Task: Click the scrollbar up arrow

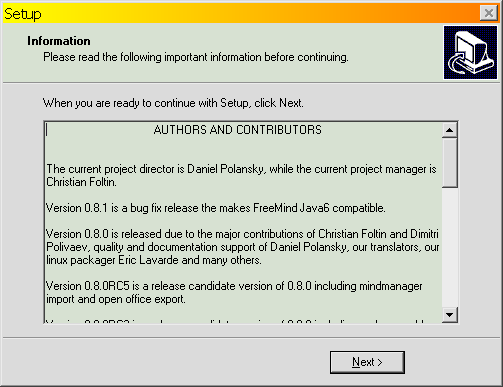Action: 450,130
